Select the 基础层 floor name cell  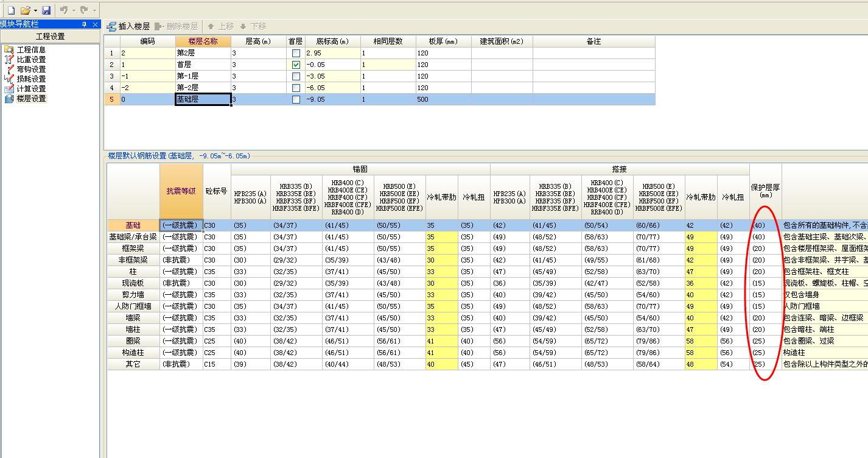[203, 99]
